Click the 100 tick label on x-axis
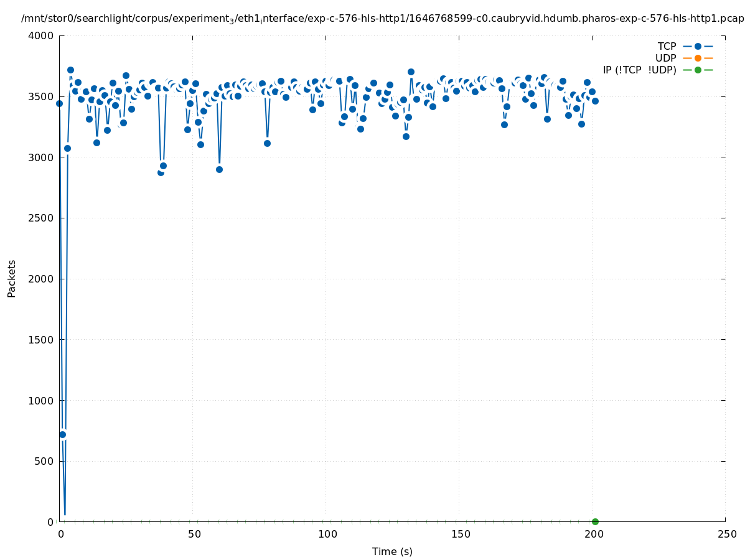Image resolution: width=745 pixels, height=560 pixels. pos(327,534)
